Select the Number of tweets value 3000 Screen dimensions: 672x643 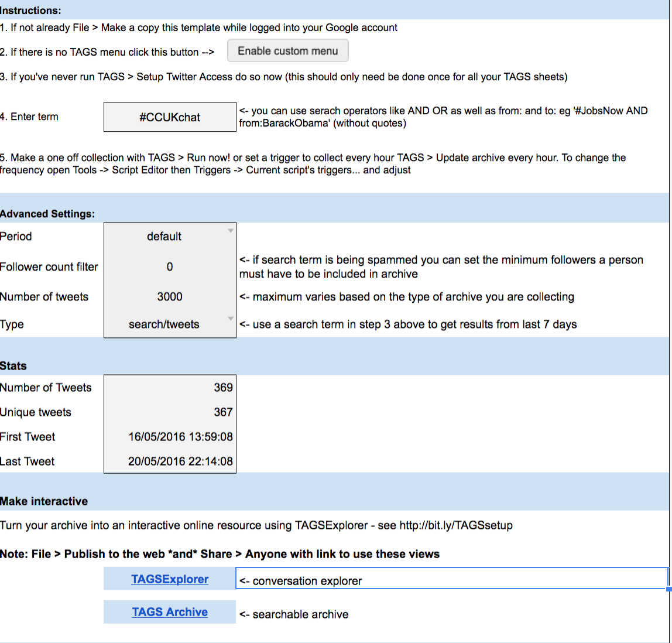(170, 297)
